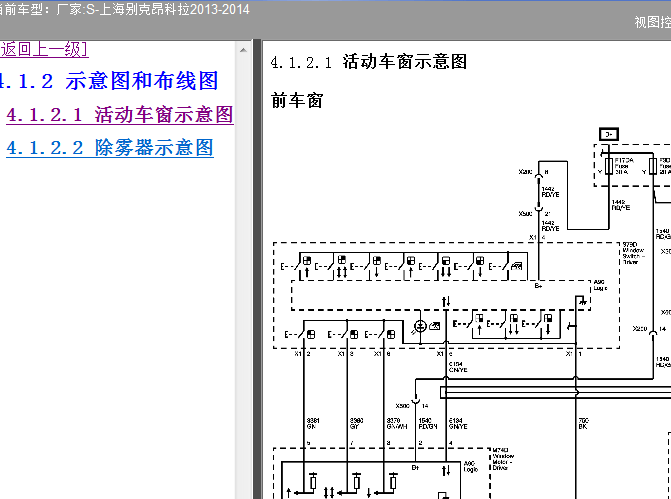Click the left panel scroll-up arrow
The width and height of the screenshot is (671, 499).
243,50
